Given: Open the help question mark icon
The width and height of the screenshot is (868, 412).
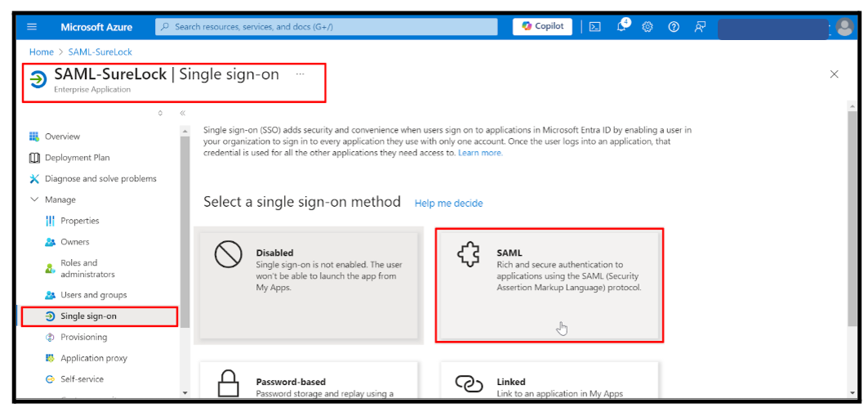Looking at the screenshot, I should pyautogui.click(x=674, y=27).
